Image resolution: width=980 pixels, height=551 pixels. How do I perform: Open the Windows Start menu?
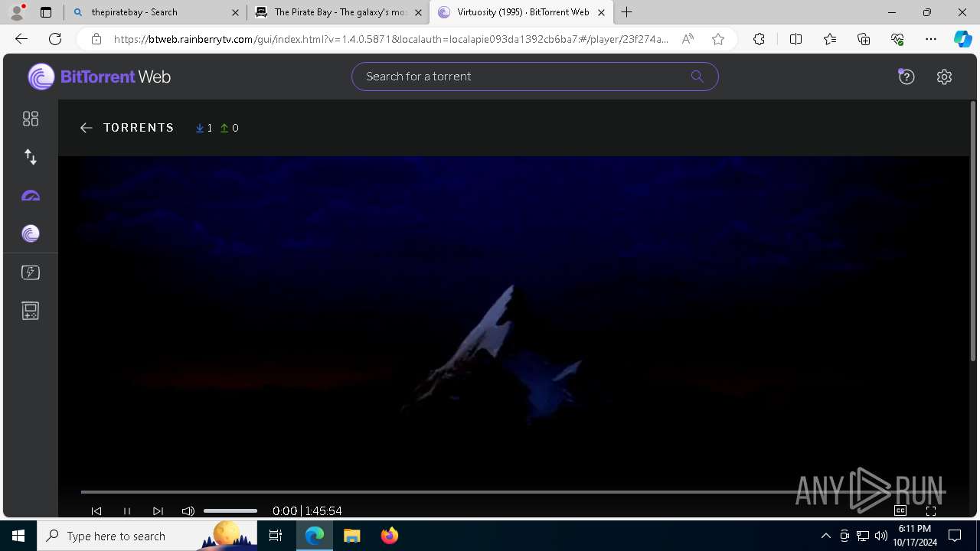coord(18,536)
